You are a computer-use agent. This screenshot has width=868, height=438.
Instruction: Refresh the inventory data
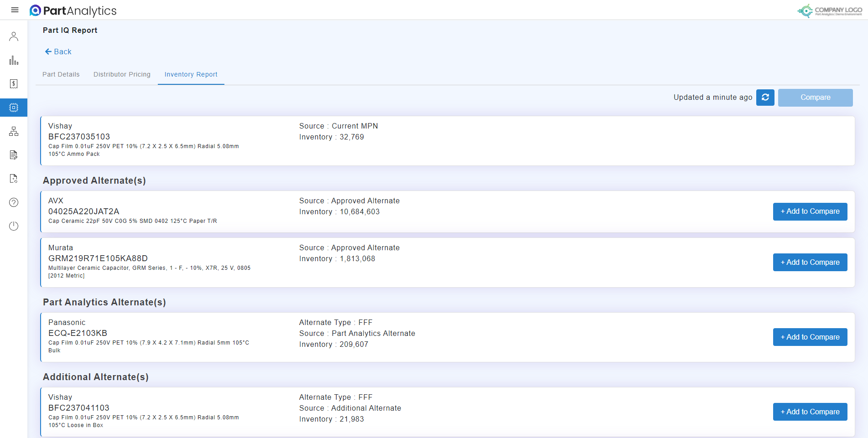(765, 98)
